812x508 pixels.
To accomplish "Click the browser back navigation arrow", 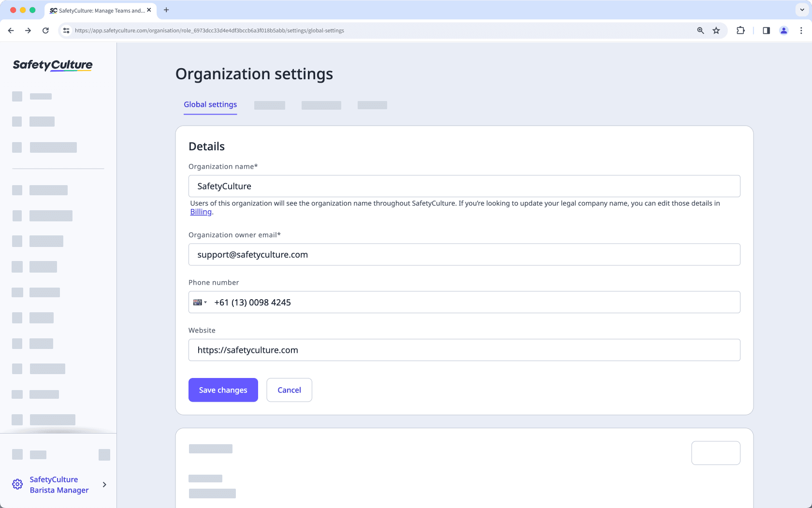I will click(11, 30).
